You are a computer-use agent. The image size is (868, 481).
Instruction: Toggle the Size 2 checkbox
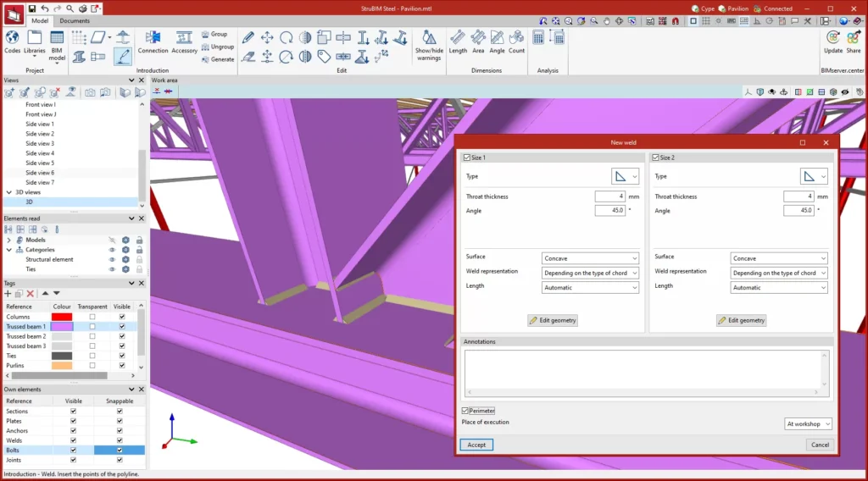click(x=656, y=158)
